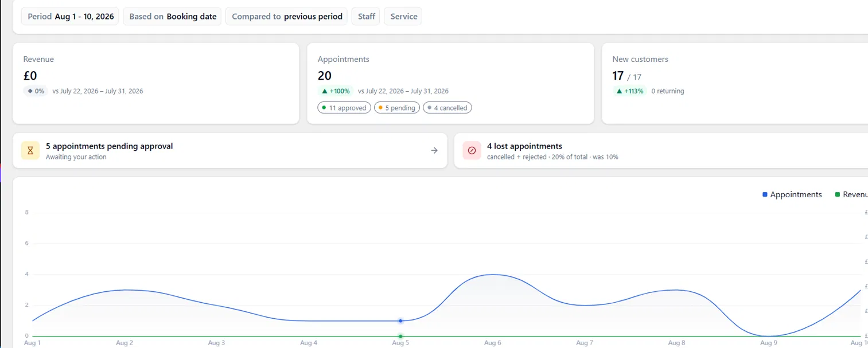The image size is (868, 348).
Task: Select the 4 cancelled status chip
Action: pyautogui.click(x=447, y=108)
